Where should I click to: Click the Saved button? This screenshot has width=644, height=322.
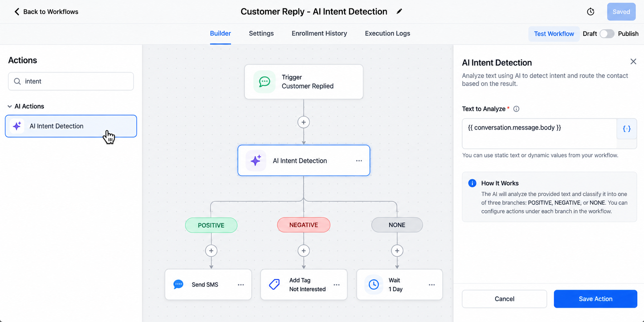pyautogui.click(x=621, y=12)
